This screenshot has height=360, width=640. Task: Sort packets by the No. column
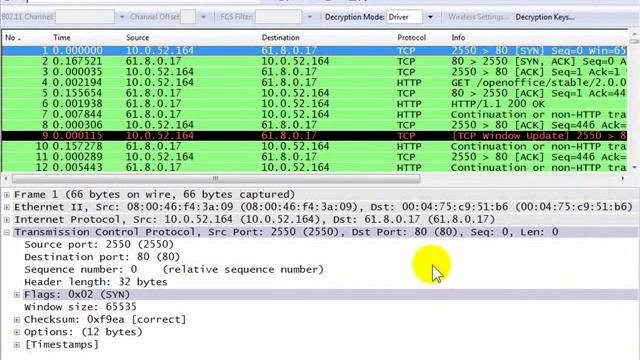[13, 38]
